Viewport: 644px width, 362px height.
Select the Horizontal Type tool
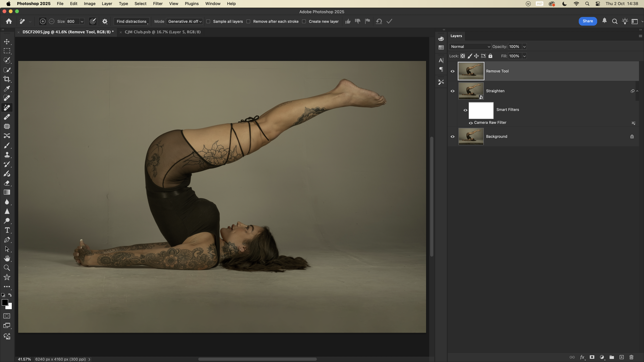click(x=7, y=230)
